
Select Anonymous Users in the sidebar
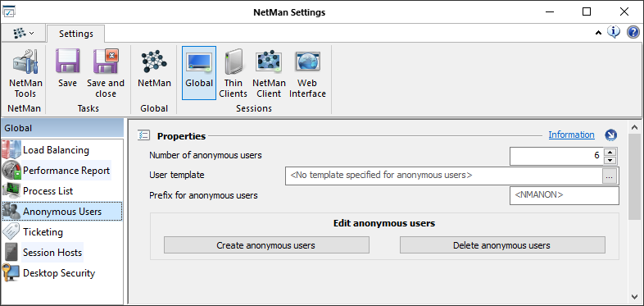62,212
